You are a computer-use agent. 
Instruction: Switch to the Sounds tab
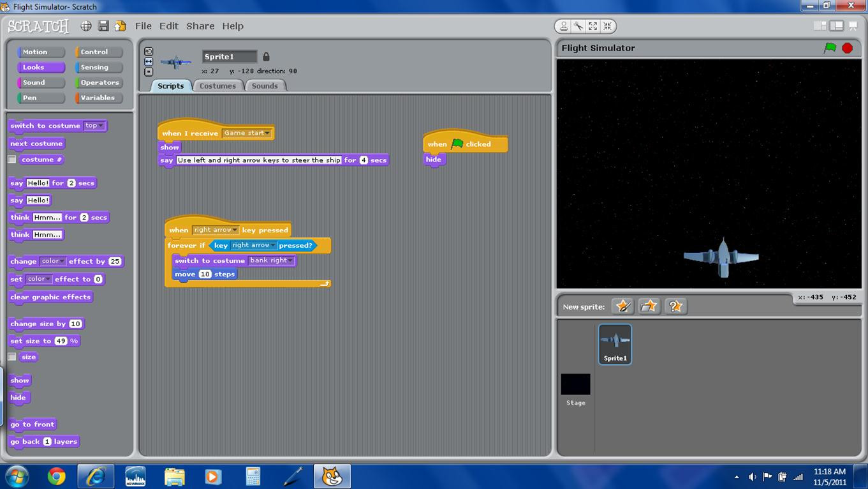tap(265, 86)
